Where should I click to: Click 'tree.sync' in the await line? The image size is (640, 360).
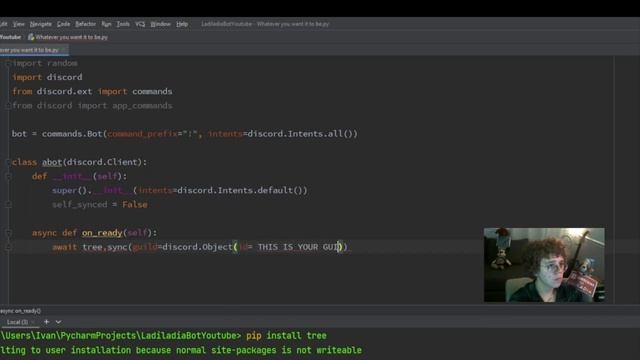(x=104, y=247)
